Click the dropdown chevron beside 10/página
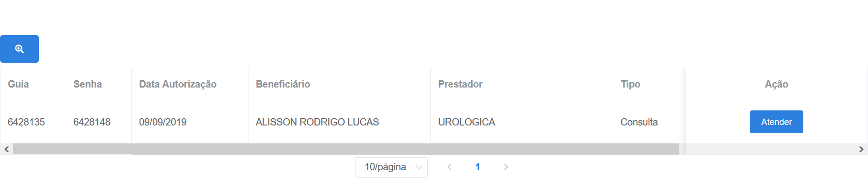The height and width of the screenshot is (196, 868). [419, 167]
